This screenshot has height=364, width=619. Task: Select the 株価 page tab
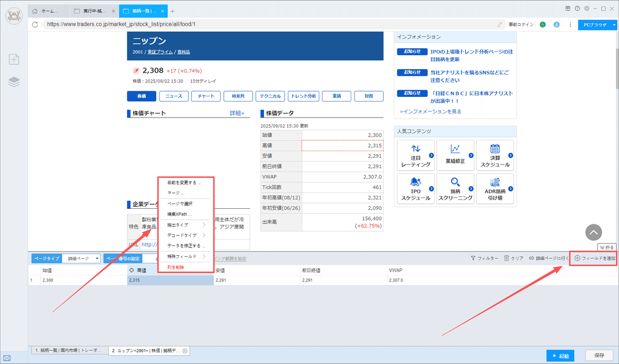coord(141,96)
